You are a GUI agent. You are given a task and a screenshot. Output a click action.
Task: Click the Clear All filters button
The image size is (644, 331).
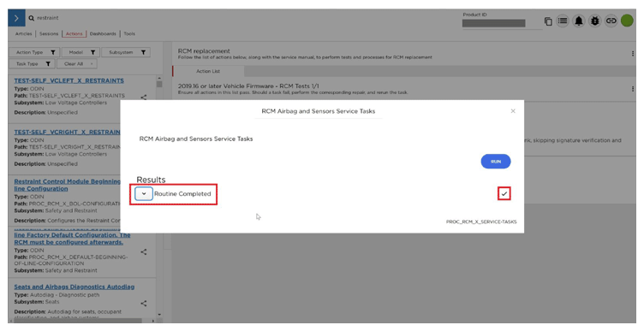coord(77,63)
